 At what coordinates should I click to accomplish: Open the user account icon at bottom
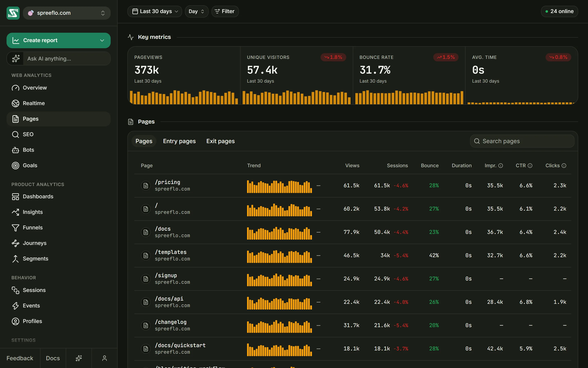coord(105,358)
